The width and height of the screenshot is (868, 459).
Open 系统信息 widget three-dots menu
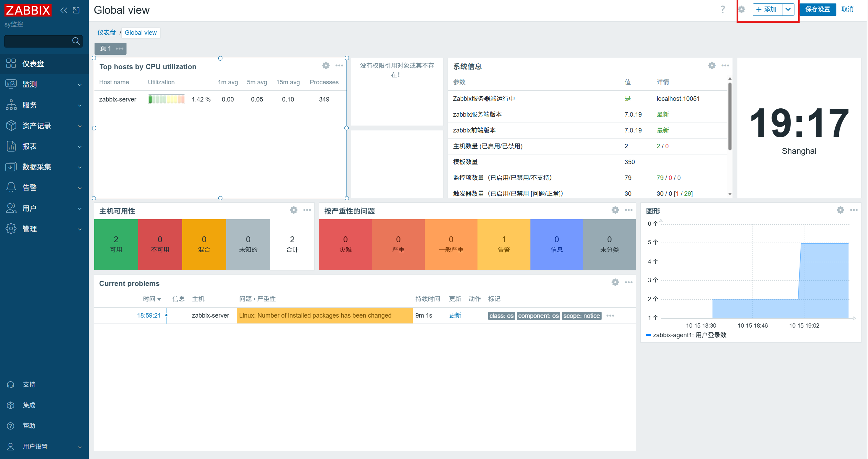click(725, 65)
